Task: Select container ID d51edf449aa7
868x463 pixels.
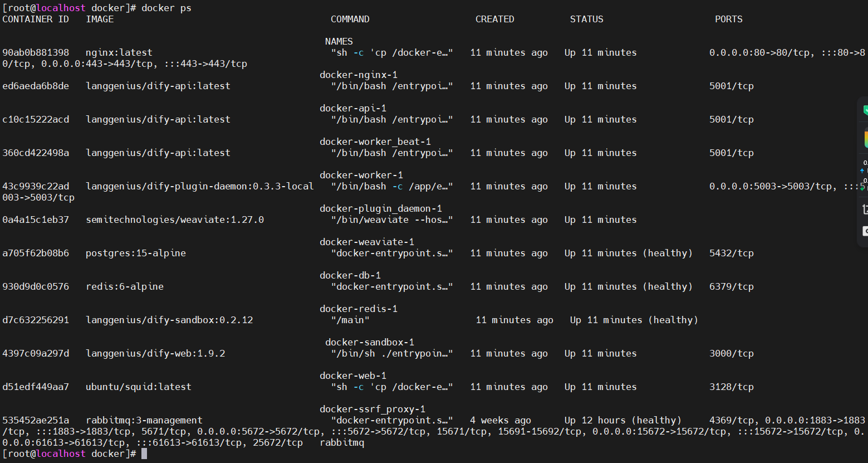Action: click(x=36, y=387)
